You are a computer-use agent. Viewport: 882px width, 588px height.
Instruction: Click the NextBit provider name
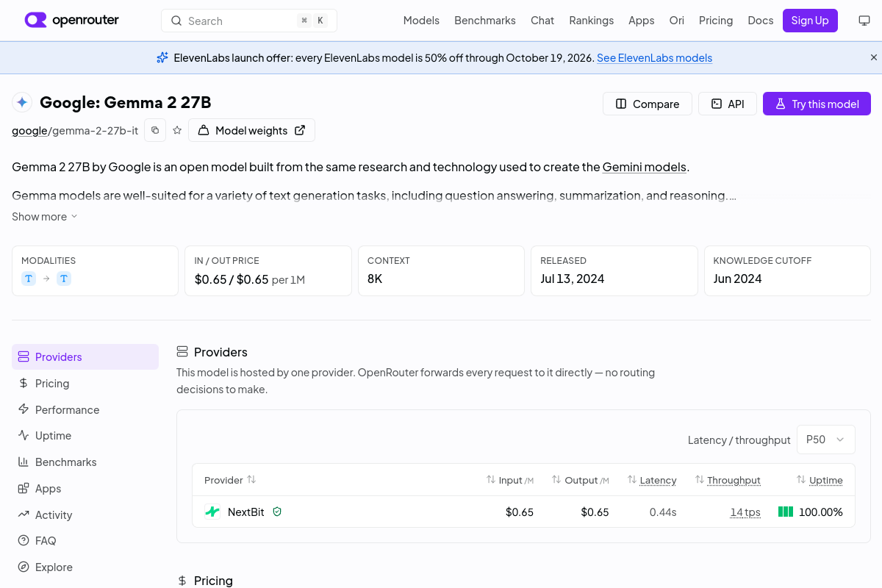tap(246, 512)
